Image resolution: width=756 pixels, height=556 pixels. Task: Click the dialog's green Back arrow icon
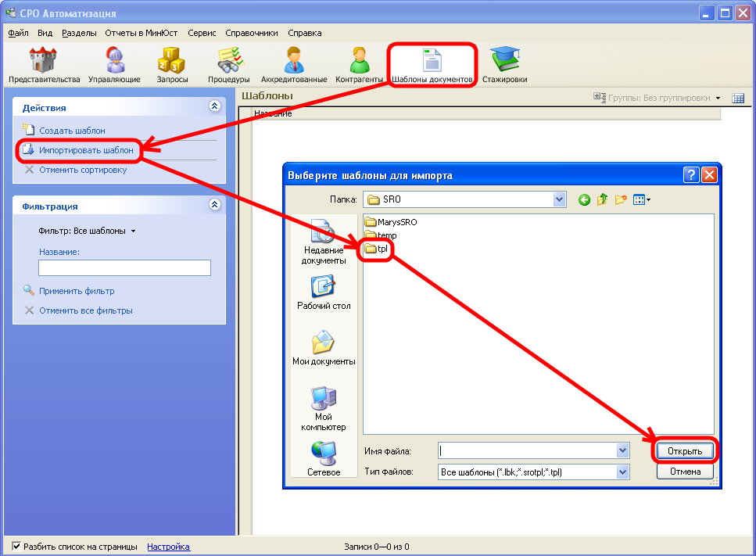[x=584, y=199]
